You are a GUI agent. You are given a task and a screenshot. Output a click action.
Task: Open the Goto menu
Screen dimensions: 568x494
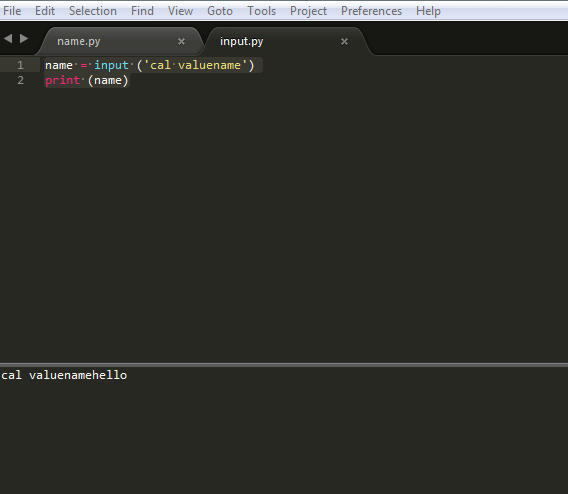[220, 11]
